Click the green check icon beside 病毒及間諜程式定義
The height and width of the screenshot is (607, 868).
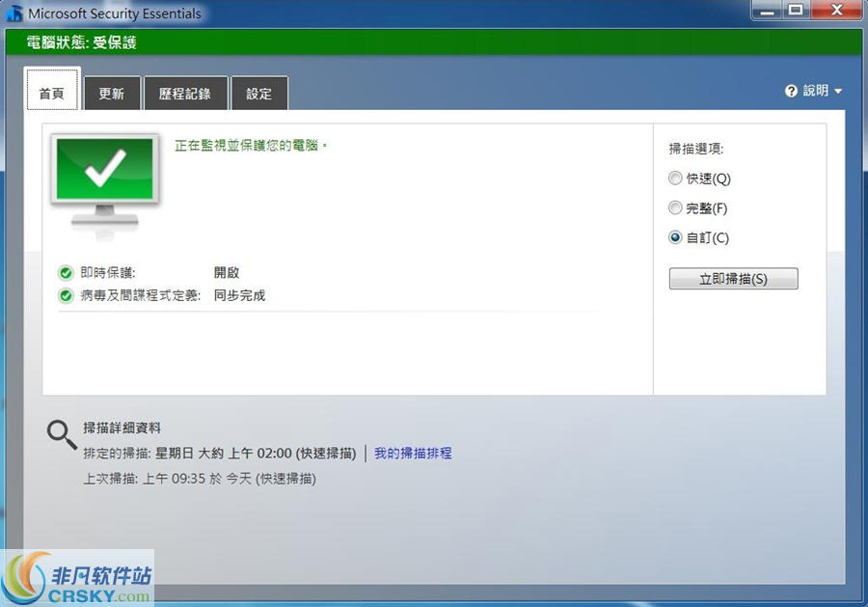point(66,295)
